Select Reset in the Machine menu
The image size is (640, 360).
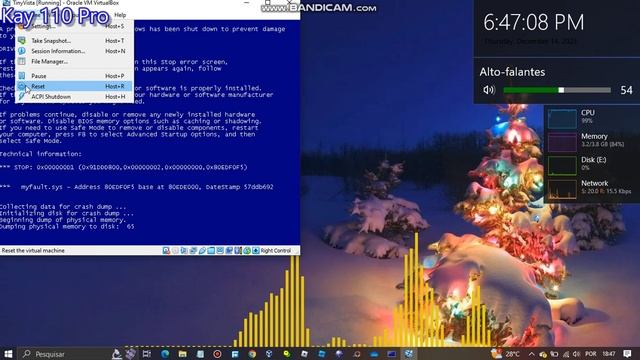(x=73, y=86)
